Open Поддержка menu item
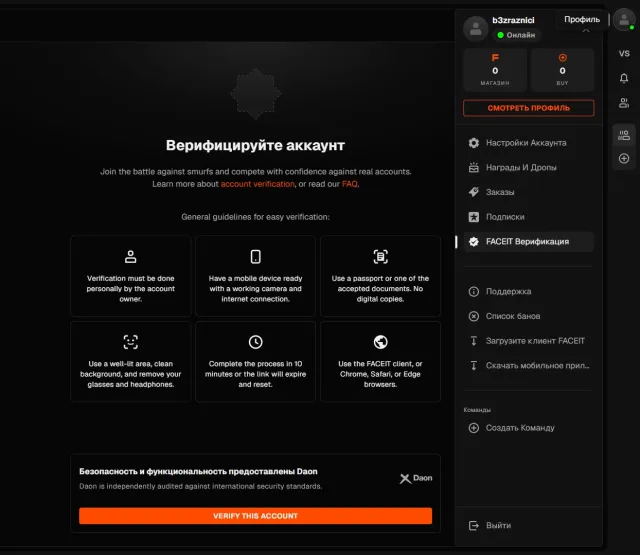Viewport: 640px width, 555px height. point(529,291)
